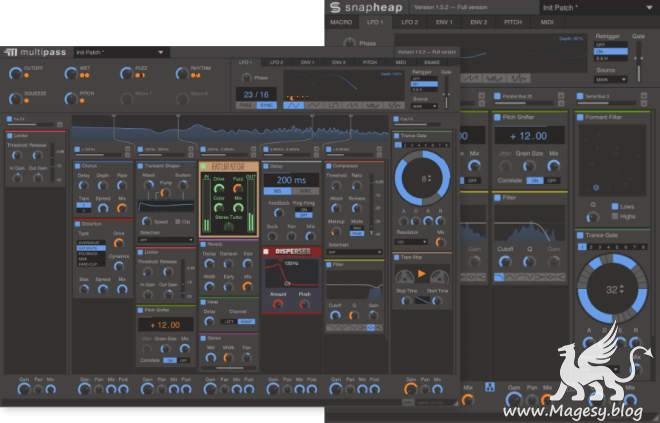
Task: Open the Multipass Trance Gate Resolution dropdown
Action: (x=410, y=242)
